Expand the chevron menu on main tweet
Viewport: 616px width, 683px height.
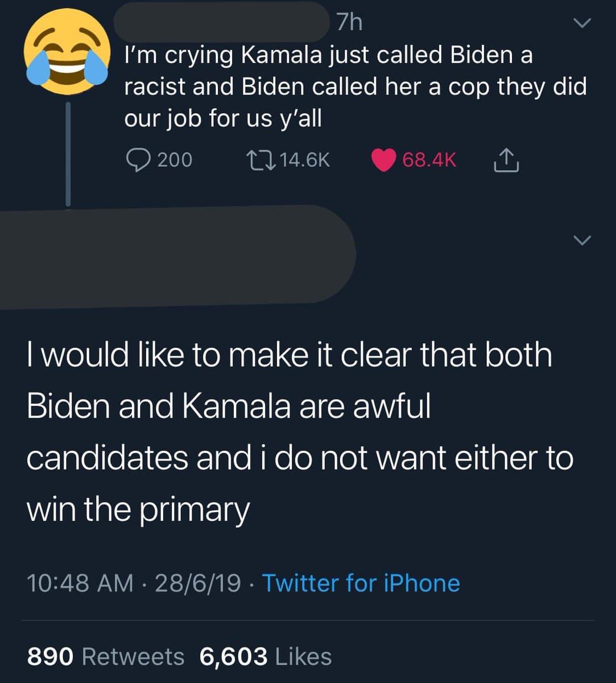pyautogui.click(x=582, y=240)
